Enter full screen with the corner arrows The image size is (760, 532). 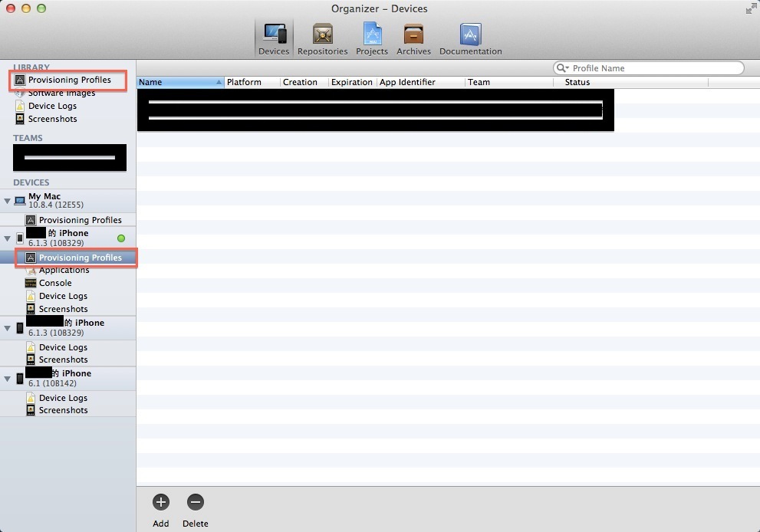(751, 8)
